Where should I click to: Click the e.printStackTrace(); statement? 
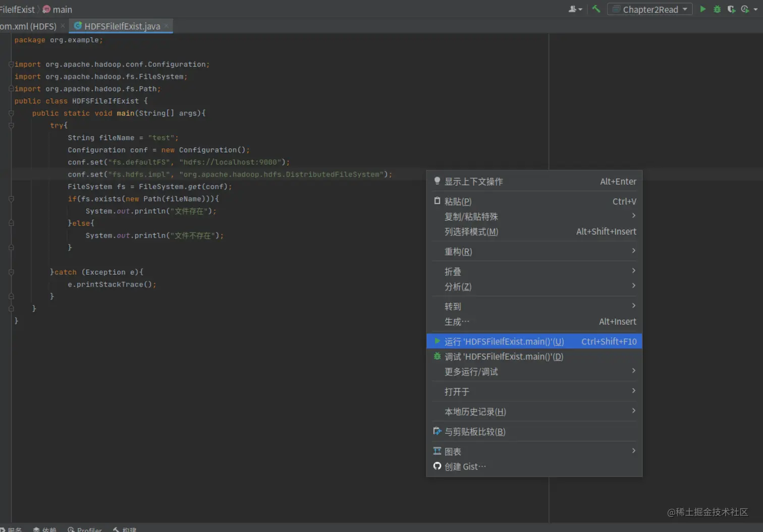point(112,284)
